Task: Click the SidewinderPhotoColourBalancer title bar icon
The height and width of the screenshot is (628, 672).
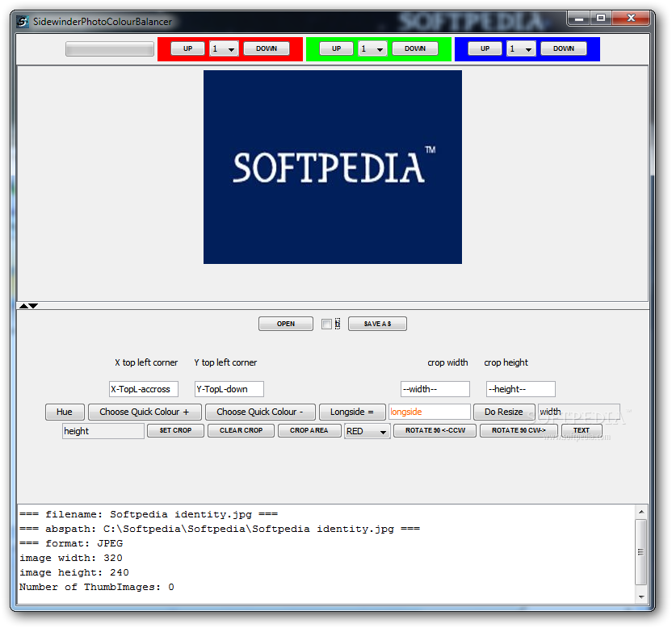Action: (23, 22)
